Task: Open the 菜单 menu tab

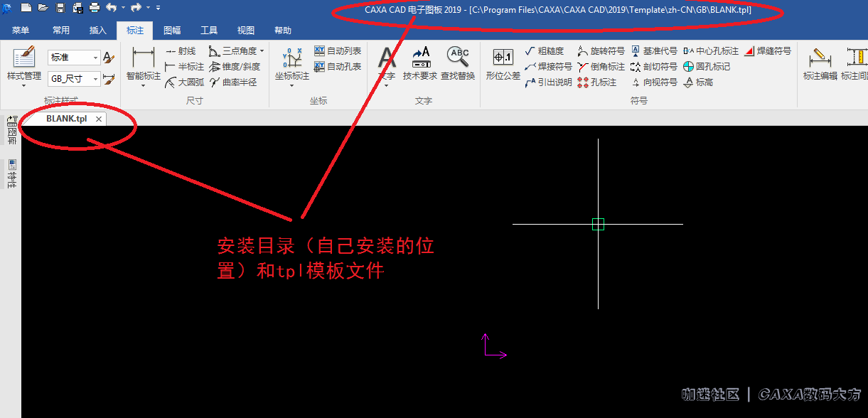Action: [21, 31]
